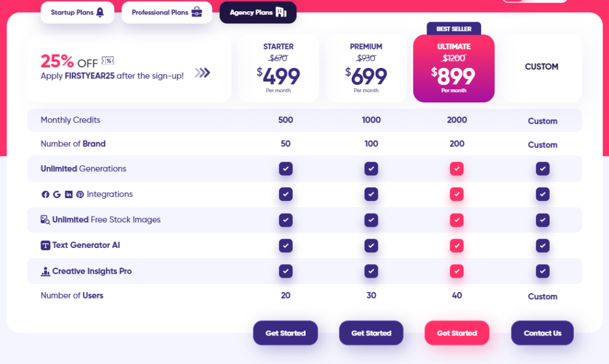Click the Google integration icon
This screenshot has height=364, width=609.
(56, 194)
